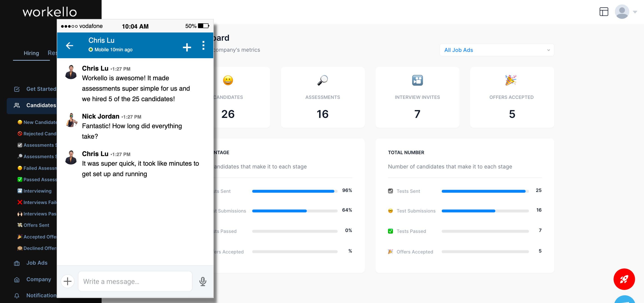Screen dimensions: 644x303
Task: Open Interviews Failed in sidebar
Action: point(37,202)
